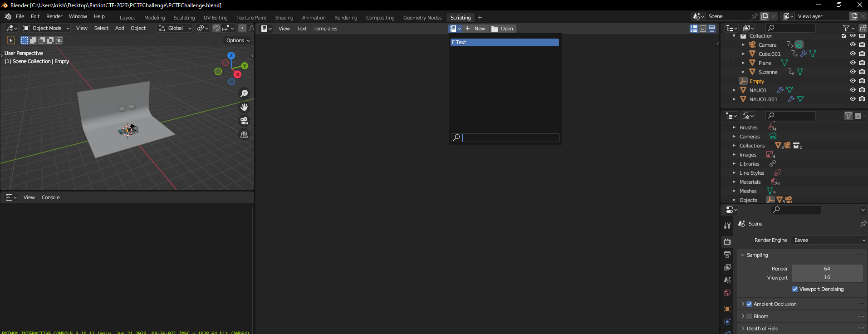Choose the Text data-block in the list
Viewport: 868px width, 334px height.
505,42
